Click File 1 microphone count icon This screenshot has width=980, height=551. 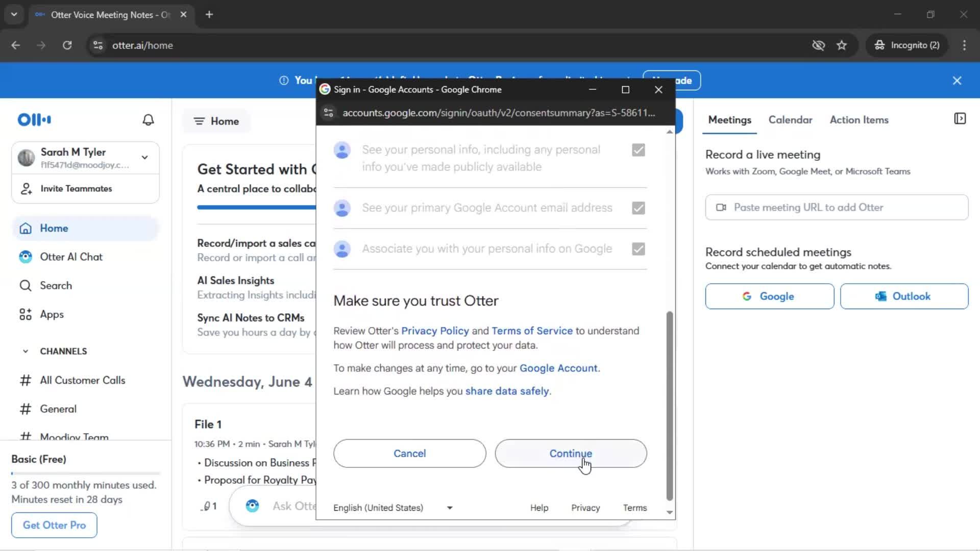[x=209, y=506]
